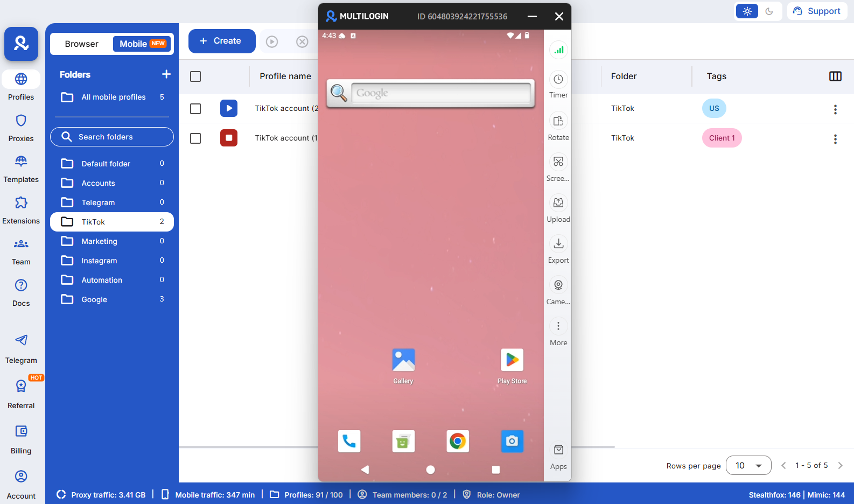The width and height of the screenshot is (854, 504).
Task: Click the Export download icon
Action: coord(558,244)
